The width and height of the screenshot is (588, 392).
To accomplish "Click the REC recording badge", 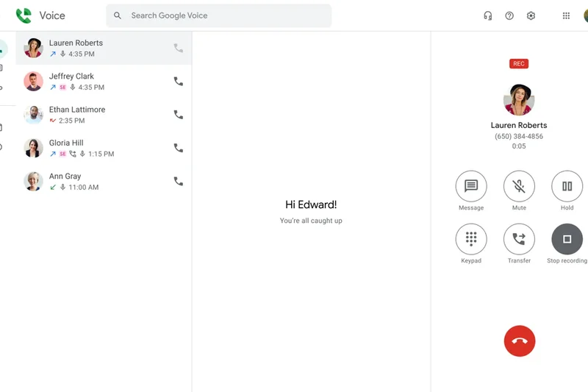I will [x=519, y=64].
